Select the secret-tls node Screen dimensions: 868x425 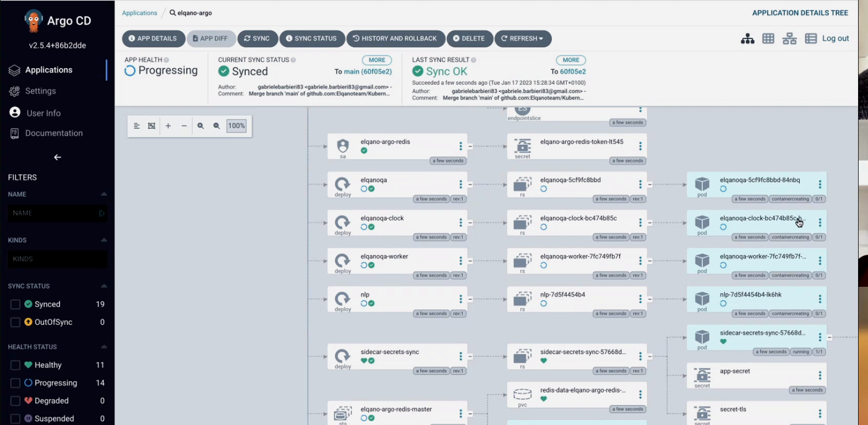[x=757, y=413]
